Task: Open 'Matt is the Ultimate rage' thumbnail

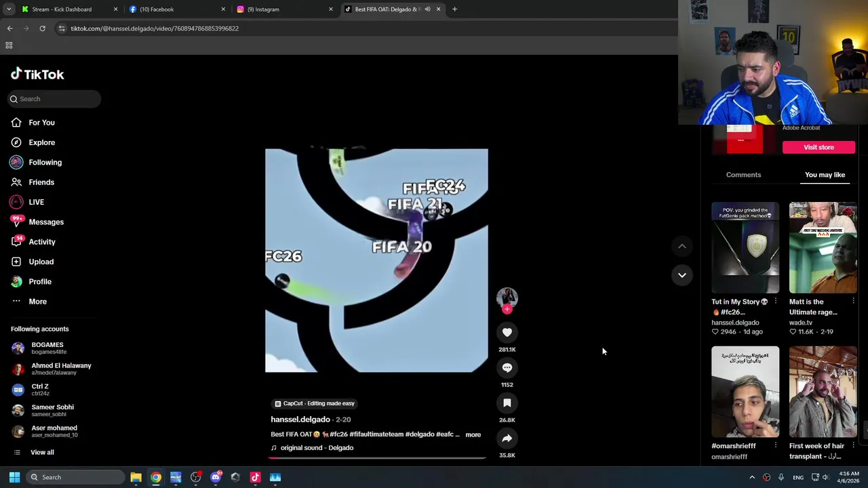Action: coord(823,247)
